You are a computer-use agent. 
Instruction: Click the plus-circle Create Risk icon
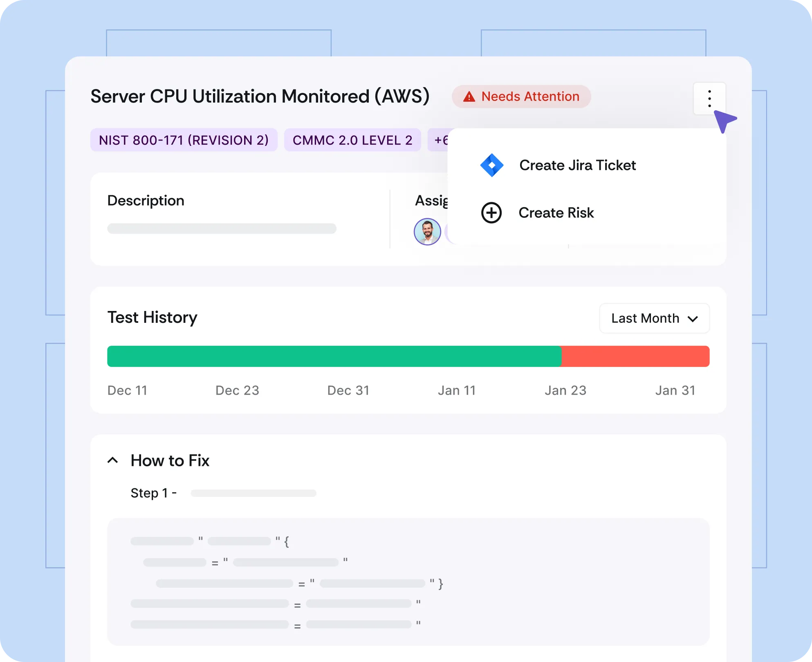491,212
